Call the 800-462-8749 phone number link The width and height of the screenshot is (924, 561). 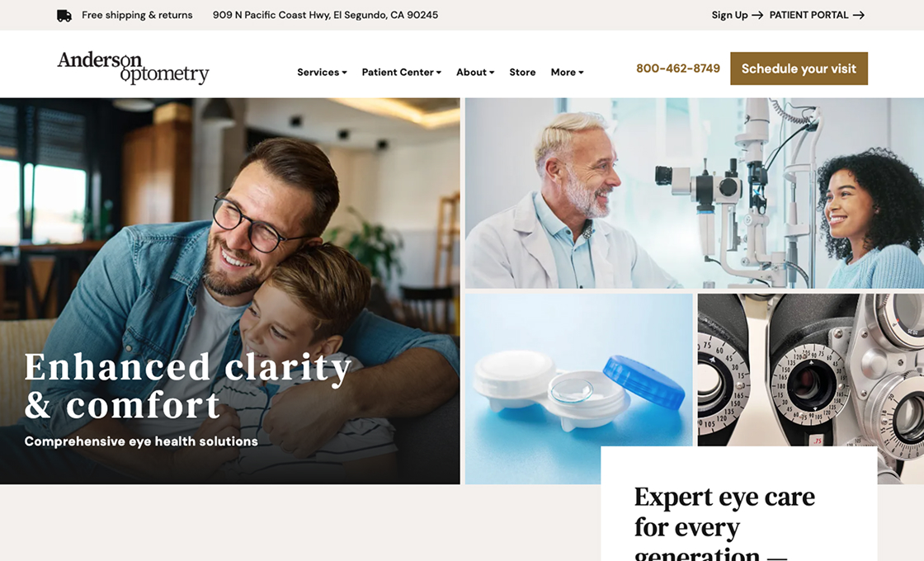(677, 68)
